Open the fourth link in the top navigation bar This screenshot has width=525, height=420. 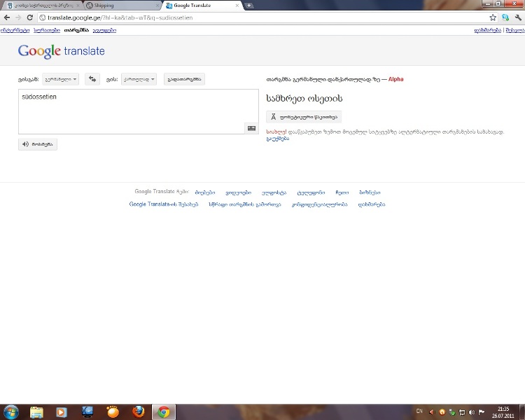tap(104, 30)
